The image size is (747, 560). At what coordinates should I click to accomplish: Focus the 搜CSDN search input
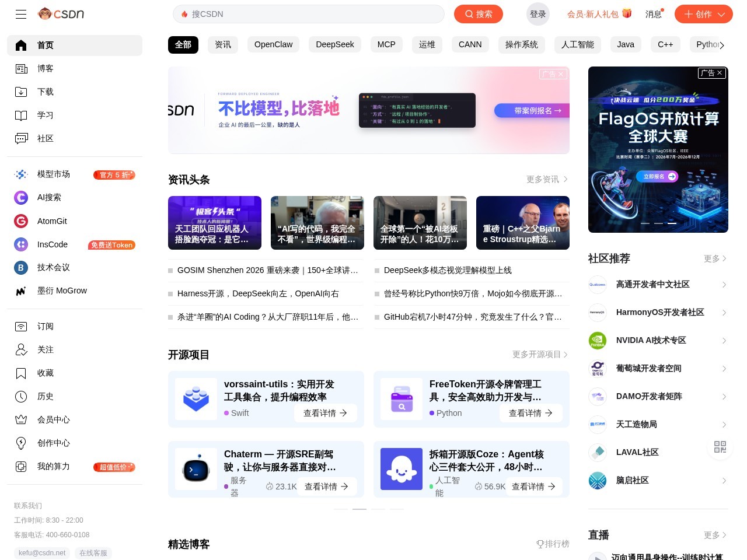click(308, 14)
